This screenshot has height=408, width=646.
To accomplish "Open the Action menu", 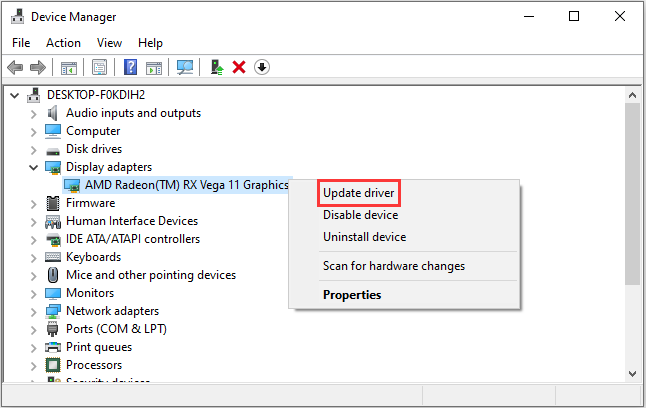I will [x=63, y=43].
